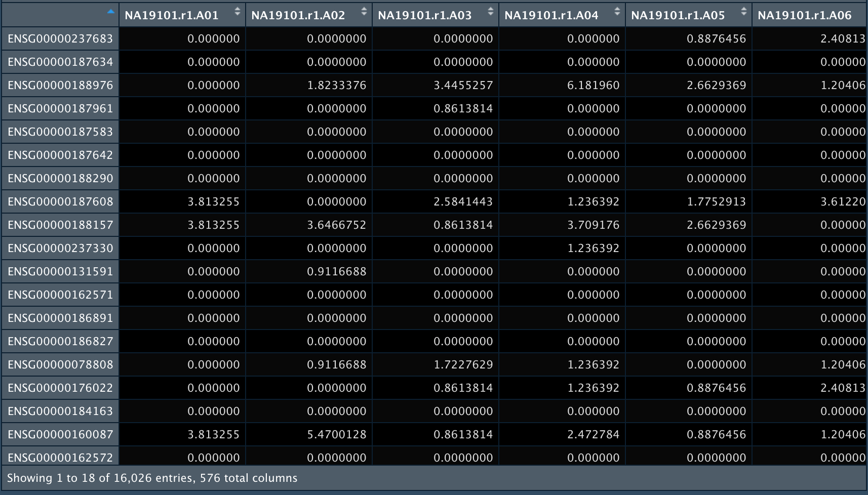The height and width of the screenshot is (495, 868).
Task: Click row name ENSG00000187634
Action: (x=60, y=62)
